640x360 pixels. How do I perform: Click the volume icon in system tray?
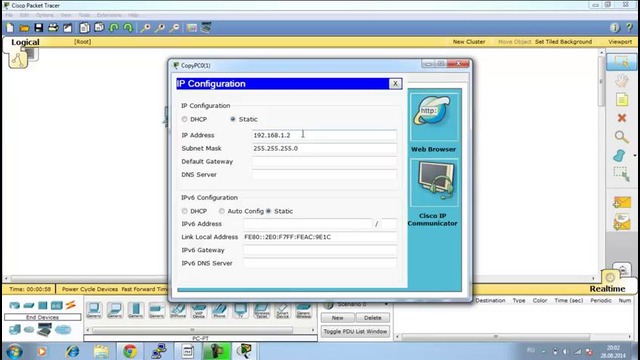566,351
